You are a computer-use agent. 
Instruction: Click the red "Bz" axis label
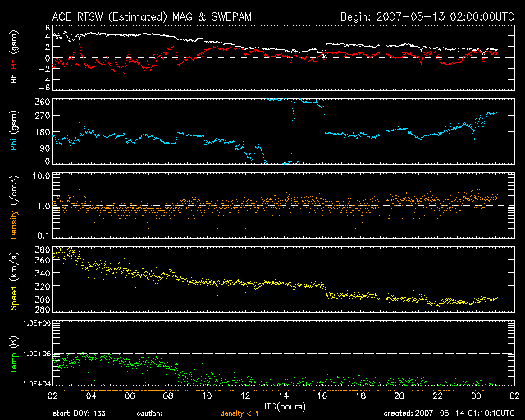click(x=14, y=64)
